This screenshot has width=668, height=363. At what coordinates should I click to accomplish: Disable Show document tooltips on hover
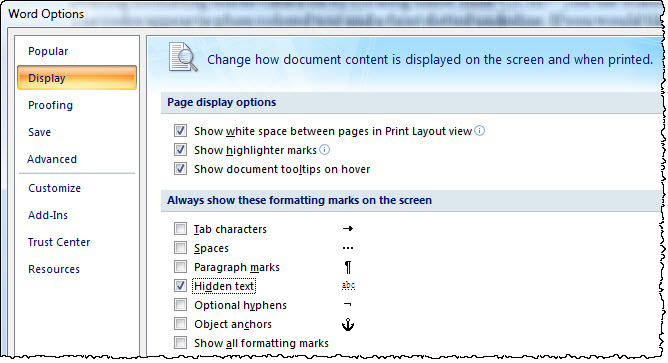click(x=180, y=169)
